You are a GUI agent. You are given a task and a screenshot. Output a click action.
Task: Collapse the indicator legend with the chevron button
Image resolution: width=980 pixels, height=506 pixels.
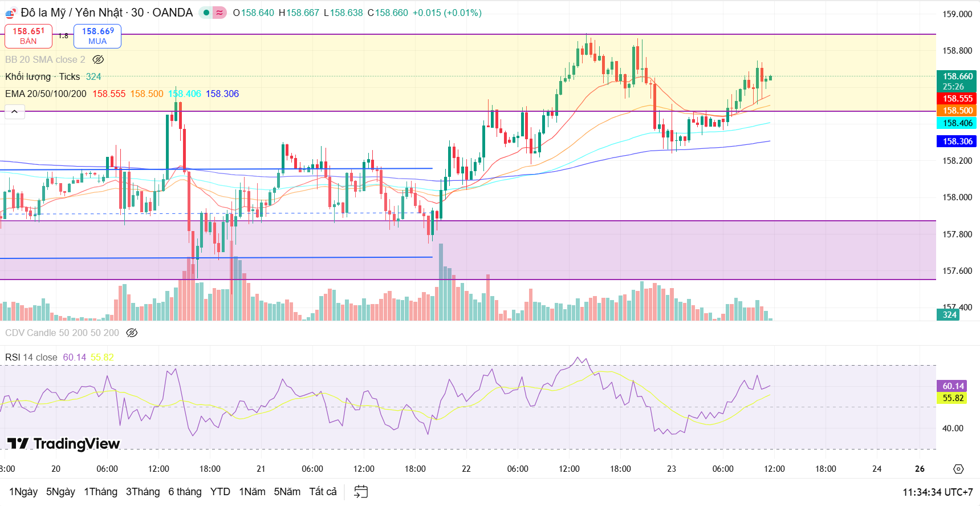point(15,112)
